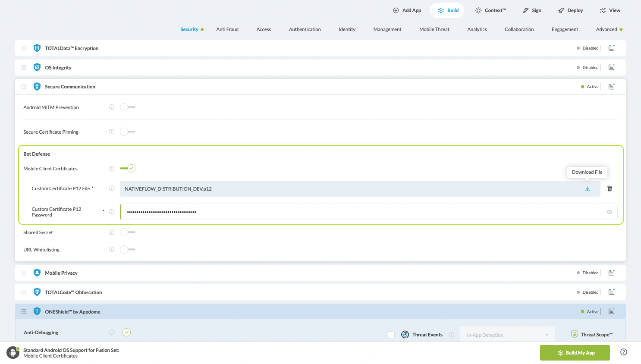This screenshot has height=364, width=641.
Task: Download the NATIVEFLOW_DISTRIBUTION_DEV.p12 file
Action: (587, 188)
